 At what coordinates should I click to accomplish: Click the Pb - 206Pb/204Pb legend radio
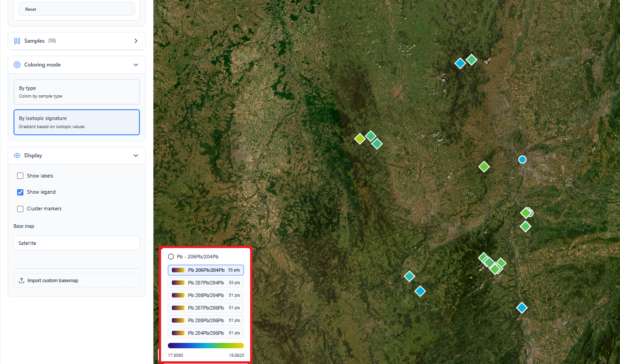171,257
